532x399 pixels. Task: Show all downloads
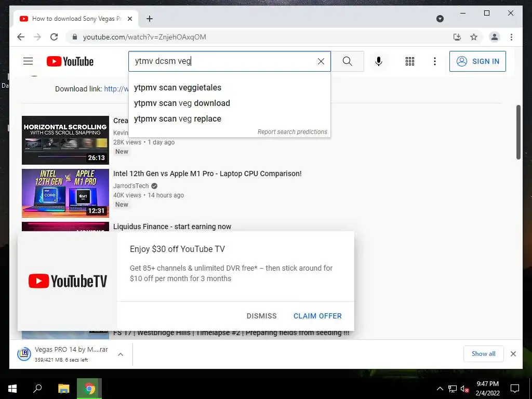pos(483,353)
